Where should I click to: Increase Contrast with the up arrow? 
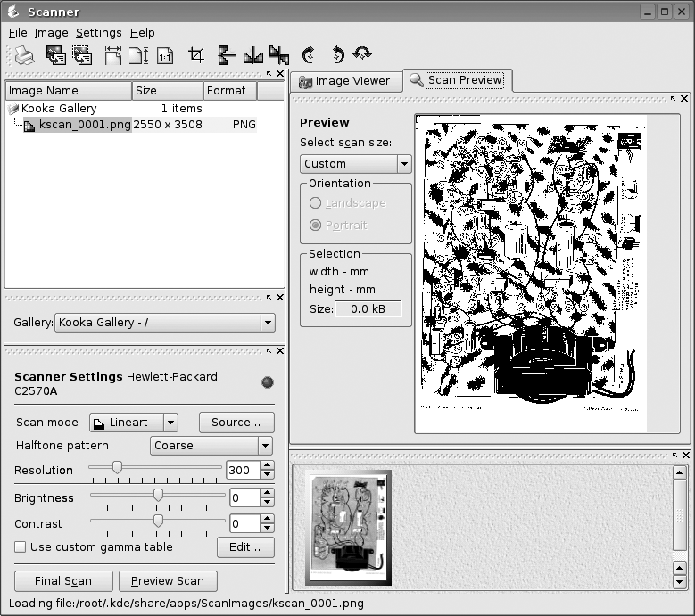click(x=267, y=519)
